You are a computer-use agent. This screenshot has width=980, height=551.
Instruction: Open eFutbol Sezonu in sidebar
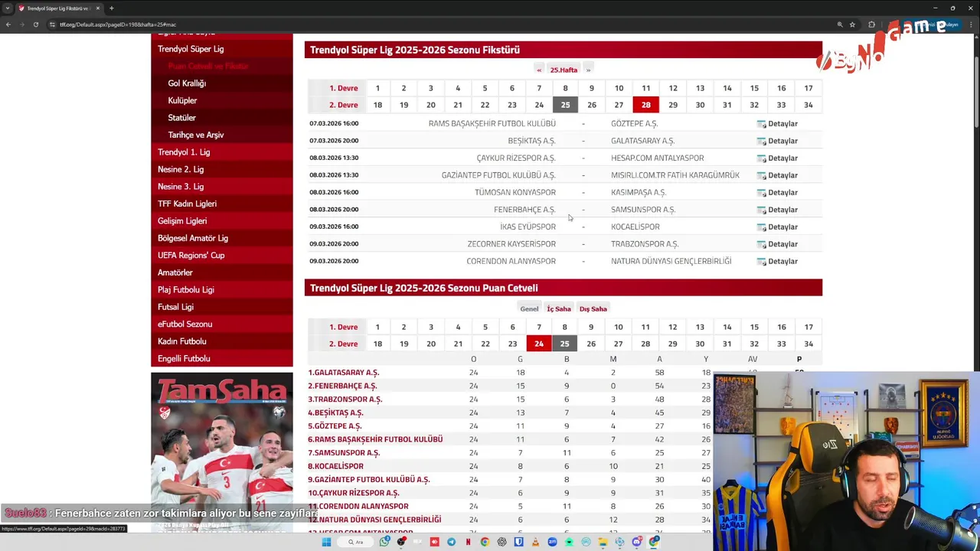coord(185,324)
